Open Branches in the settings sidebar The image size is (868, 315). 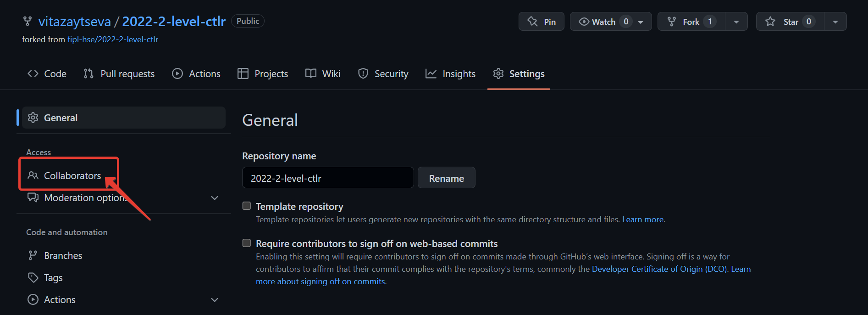pos(124,255)
